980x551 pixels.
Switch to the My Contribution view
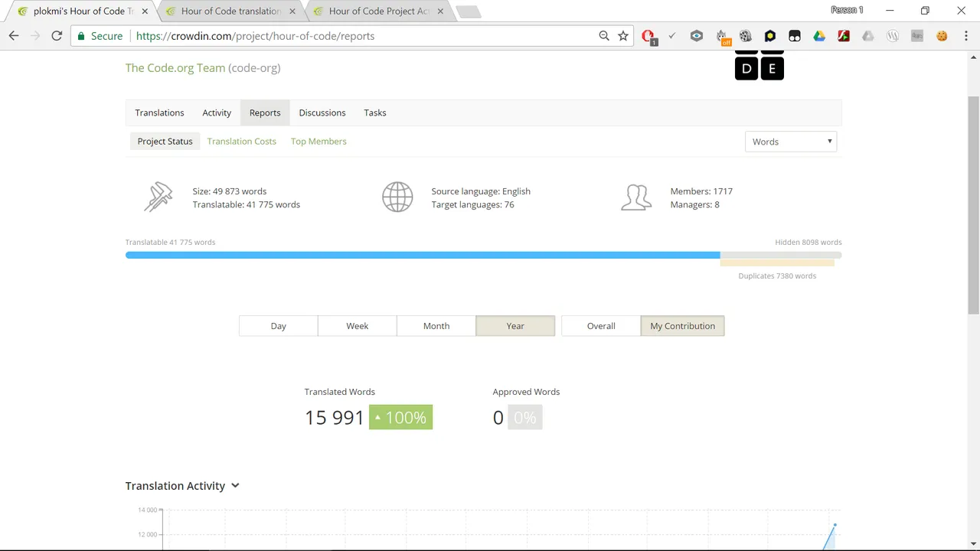[683, 326]
